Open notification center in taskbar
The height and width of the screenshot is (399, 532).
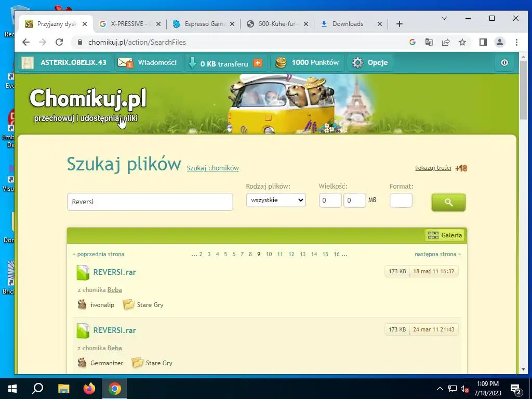[x=516, y=389]
